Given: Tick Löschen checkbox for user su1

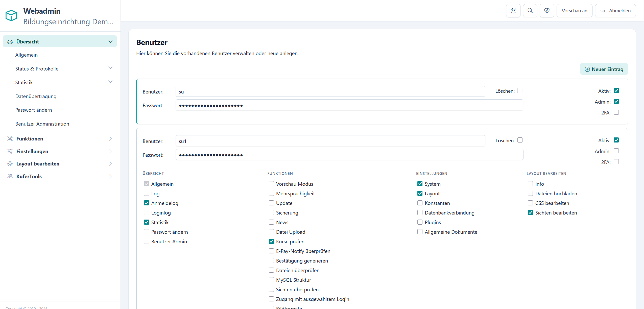Looking at the screenshot, I should click(520, 140).
